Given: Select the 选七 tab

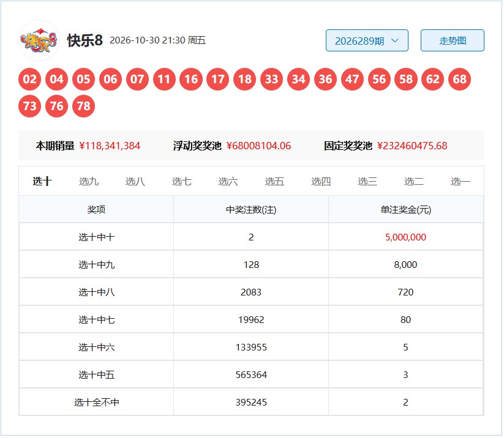Looking at the screenshot, I should (x=182, y=182).
